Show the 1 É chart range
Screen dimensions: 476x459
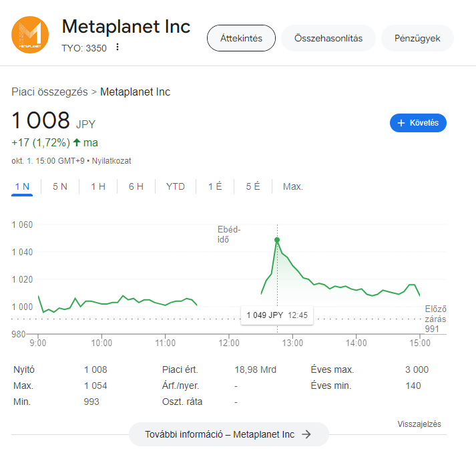[x=215, y=186]
